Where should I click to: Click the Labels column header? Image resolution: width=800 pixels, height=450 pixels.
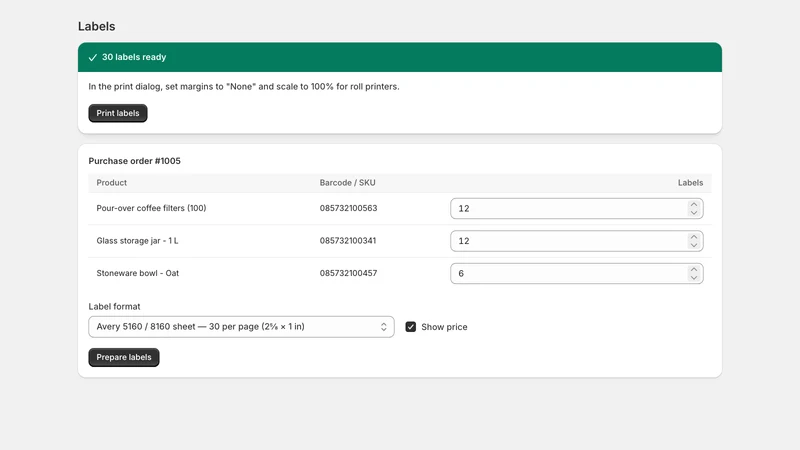coord(690,183)
